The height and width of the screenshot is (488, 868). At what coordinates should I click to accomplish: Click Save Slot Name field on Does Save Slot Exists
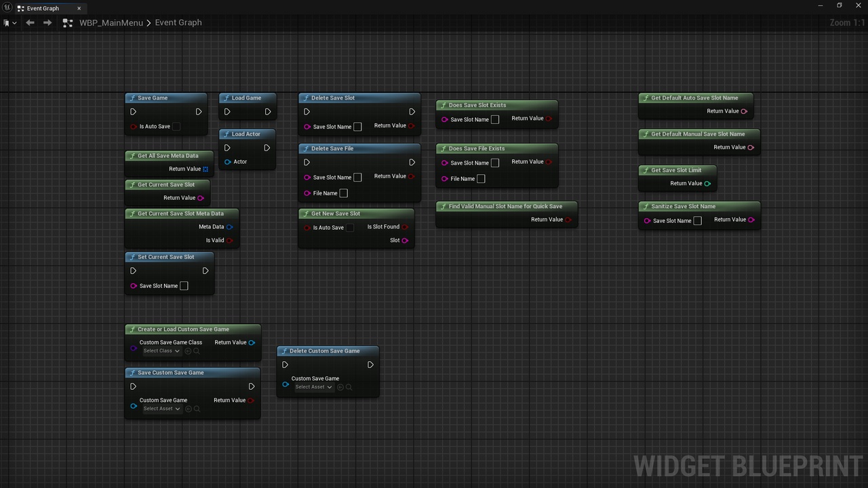pyautogui.click(x=495, y=119)
